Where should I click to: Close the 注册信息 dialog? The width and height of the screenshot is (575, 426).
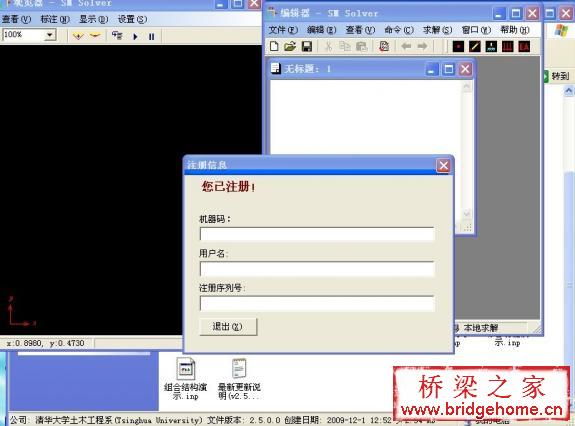443,165
